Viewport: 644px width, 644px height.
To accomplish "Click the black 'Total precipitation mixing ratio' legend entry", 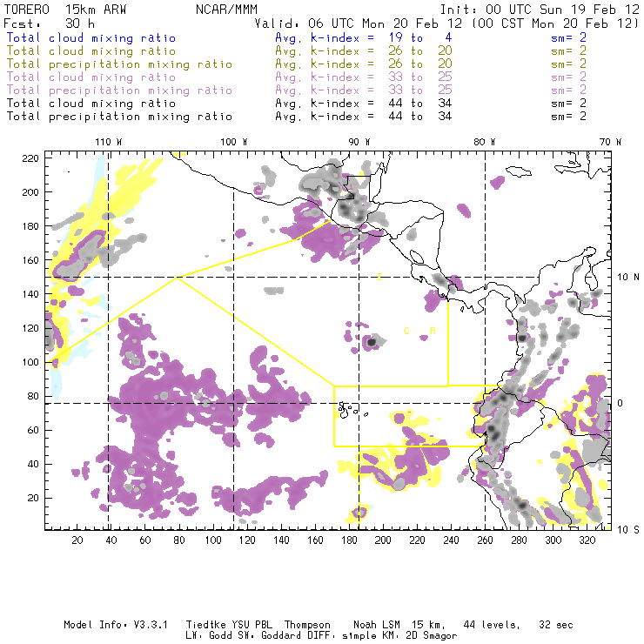I will (x=119, y=117).
